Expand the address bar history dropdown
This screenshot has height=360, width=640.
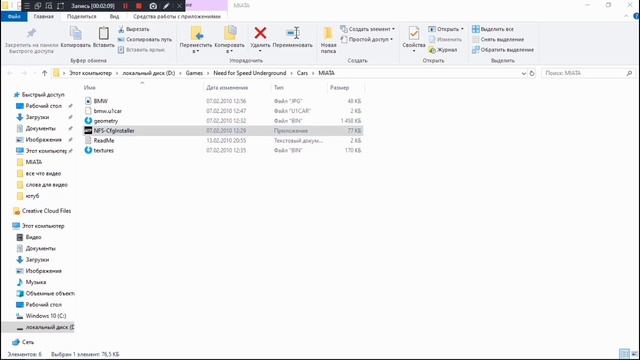524,73
